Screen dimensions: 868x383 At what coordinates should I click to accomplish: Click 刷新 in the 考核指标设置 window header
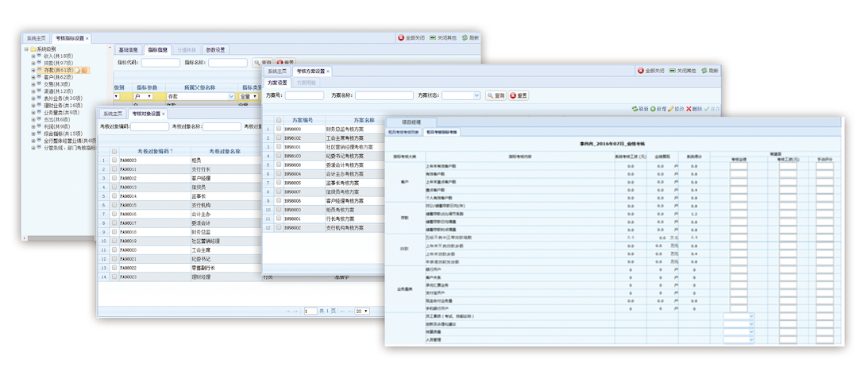(470, 37)
